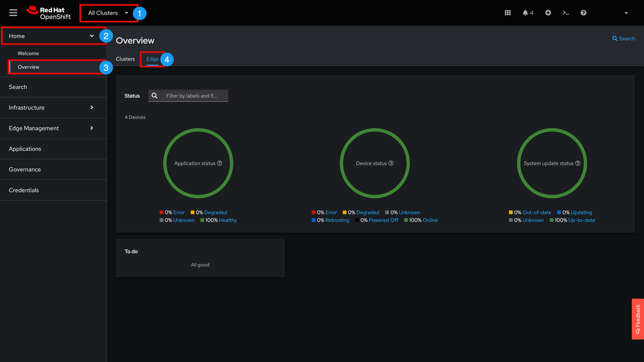This screenshot has width=644, height=362.
Task: Open the Welcome page
Action: [x=28, y=53]
